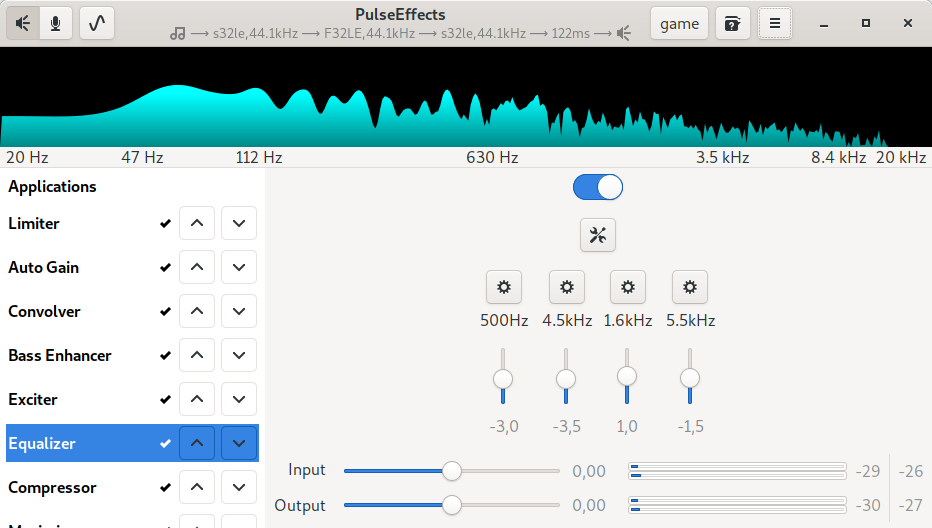Move Convolver up in the list
This screenshot has height=528, width=932.
coord(197,312)
